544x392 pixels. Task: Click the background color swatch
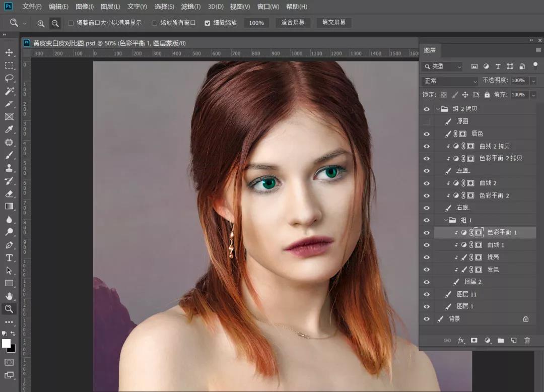coord(13,349)
